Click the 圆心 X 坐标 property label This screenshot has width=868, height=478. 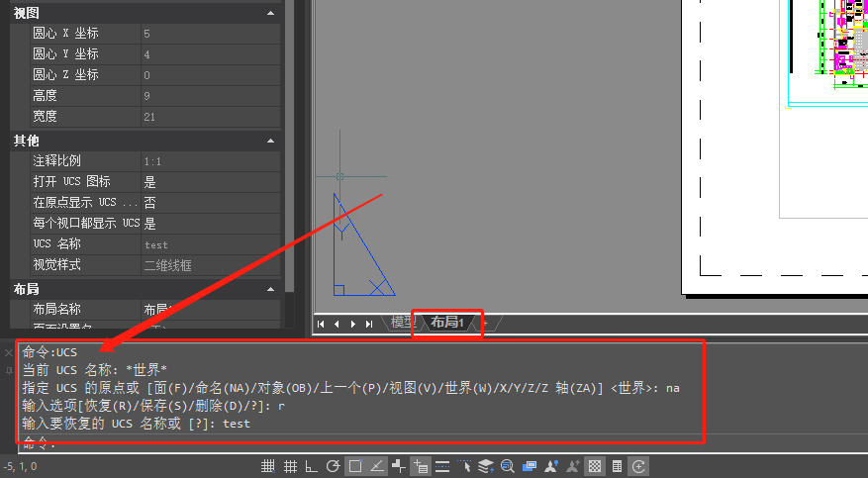(65, 34)
